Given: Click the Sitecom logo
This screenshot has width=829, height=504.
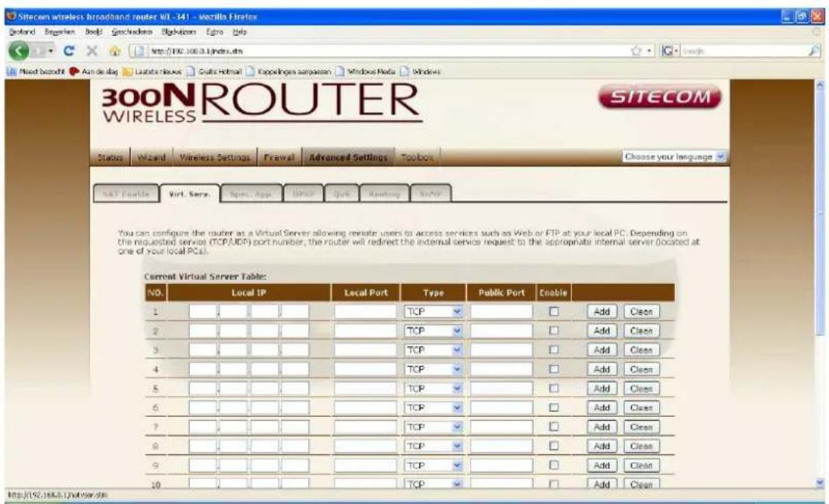Looking at the screenshot, I should [x=659, y=96].
